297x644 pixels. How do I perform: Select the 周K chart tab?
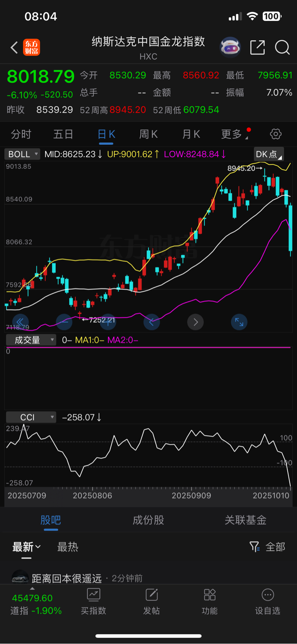[148, 134]
